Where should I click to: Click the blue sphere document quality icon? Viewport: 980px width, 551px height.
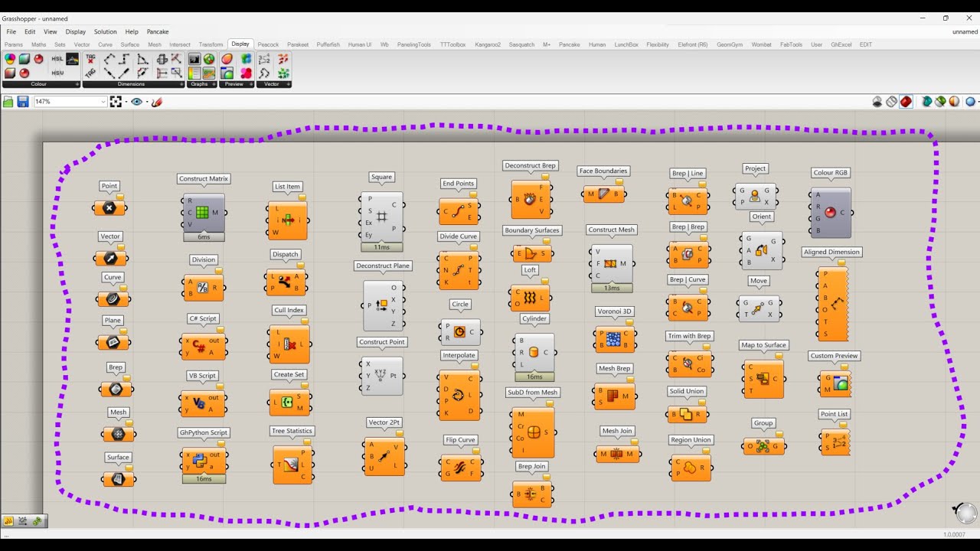[970, 102]
